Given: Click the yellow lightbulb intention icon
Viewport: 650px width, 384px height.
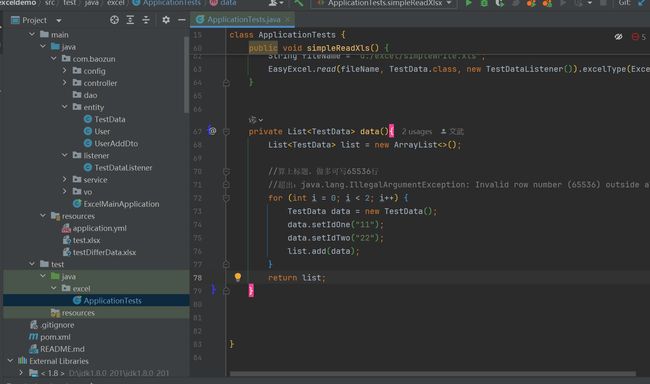Looking at the screenshot, I should tap(238, 277).
